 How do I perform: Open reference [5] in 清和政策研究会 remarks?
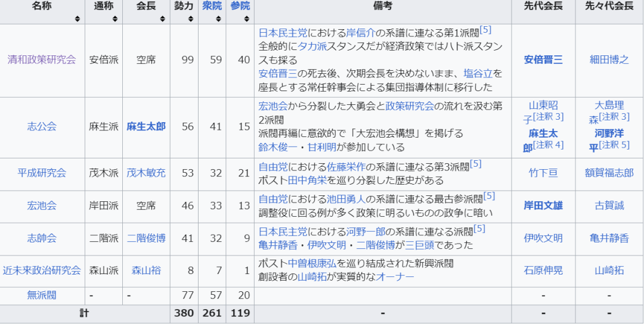pos(486,30)
